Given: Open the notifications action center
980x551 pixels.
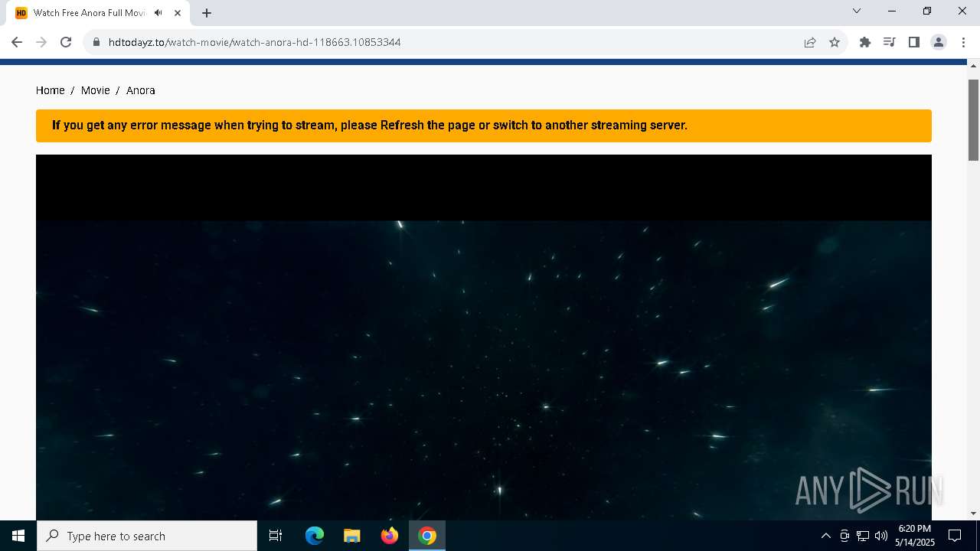Looking at the screenshot, I should point(955,536).
